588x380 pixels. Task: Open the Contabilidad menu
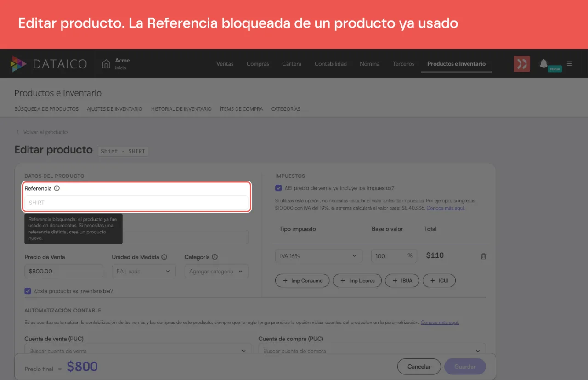(x=331, y=64)
